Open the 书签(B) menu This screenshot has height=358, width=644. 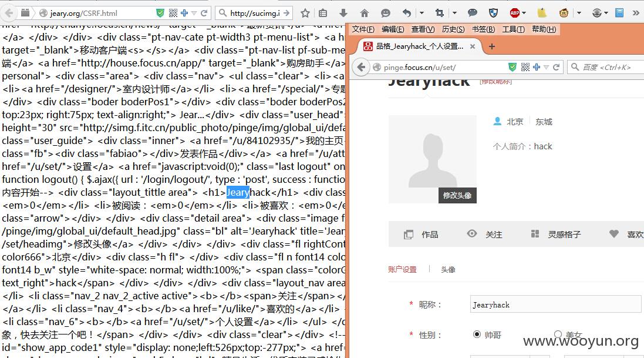click(483, 29)
